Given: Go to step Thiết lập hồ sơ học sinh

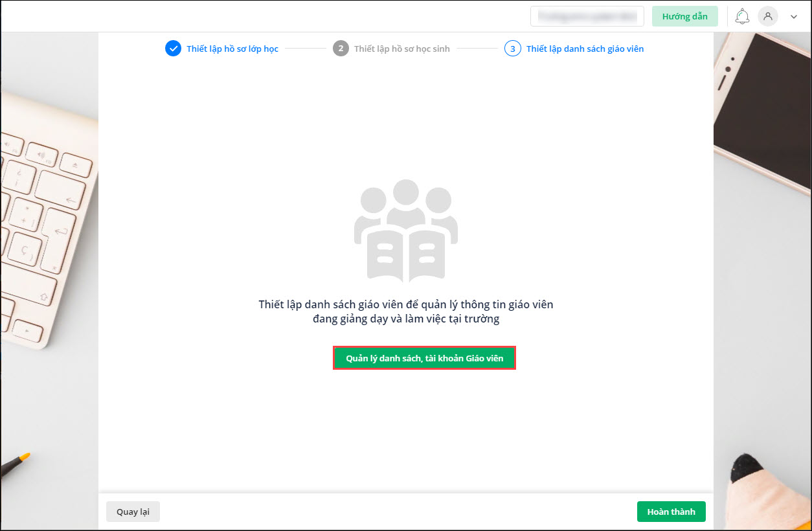Looking at the screenshot, I should tap(402, 49).
